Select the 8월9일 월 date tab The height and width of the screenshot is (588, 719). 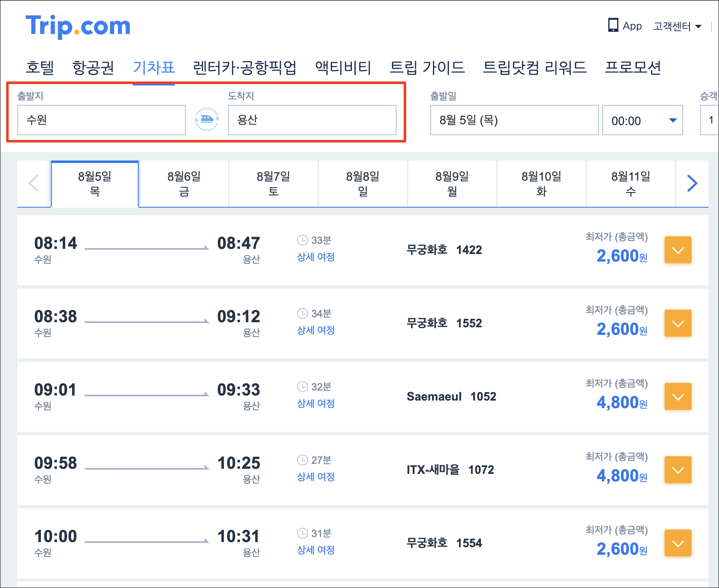tap(452, 184)
